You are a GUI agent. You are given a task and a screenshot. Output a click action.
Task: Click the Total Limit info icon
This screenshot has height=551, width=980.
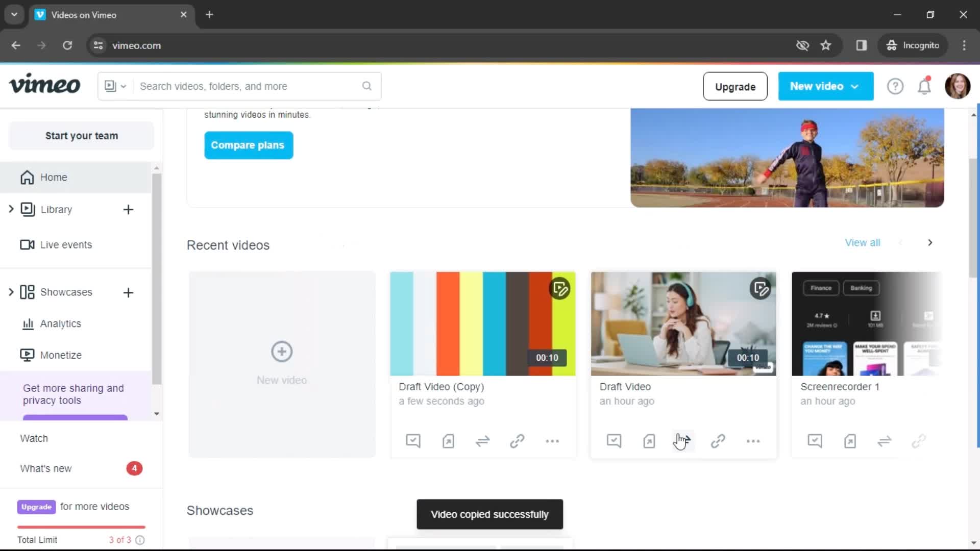[x=140, y=540]
